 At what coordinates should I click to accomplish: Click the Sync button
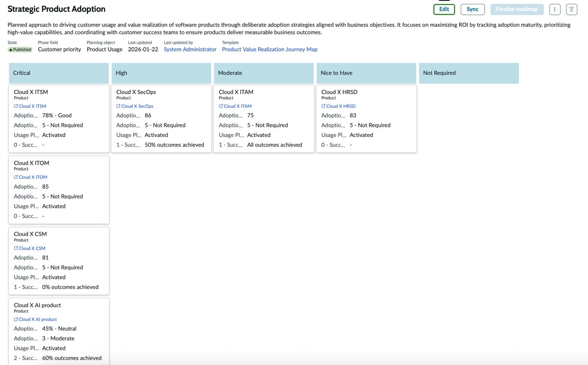coord(472,9)
